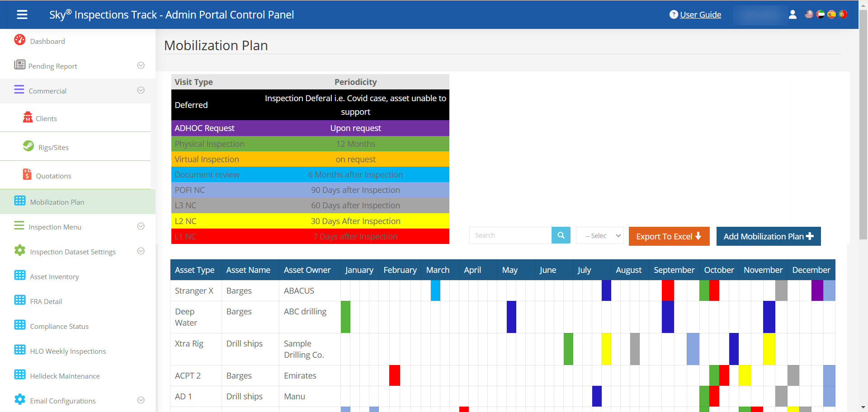Switch to Spanish via the Spain flag
The width and height of the screenshot is (868, 412).
coord(832,14)
